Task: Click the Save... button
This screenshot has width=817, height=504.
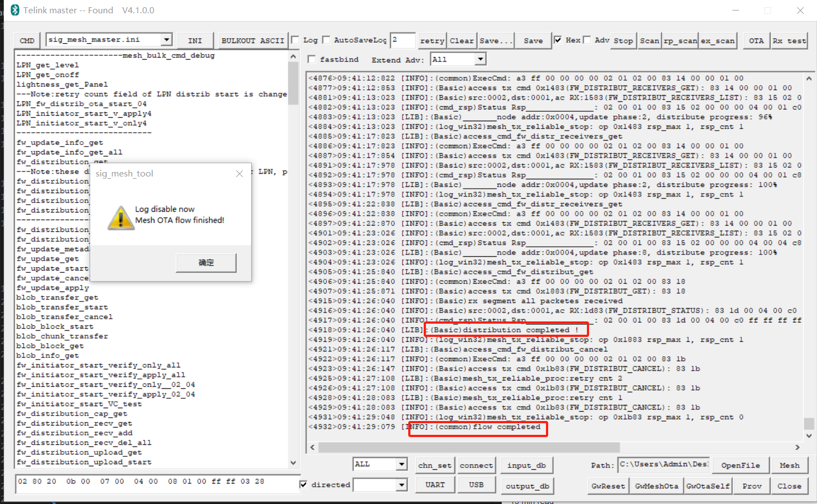Action: [496, 40]
